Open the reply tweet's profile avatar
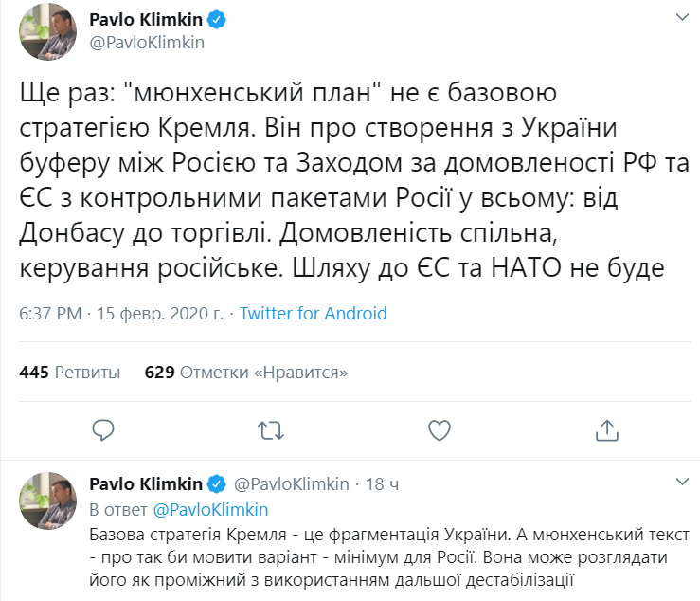Image resolution: width=700 pixels, height=601 pixels. click(x=48, y=501)
